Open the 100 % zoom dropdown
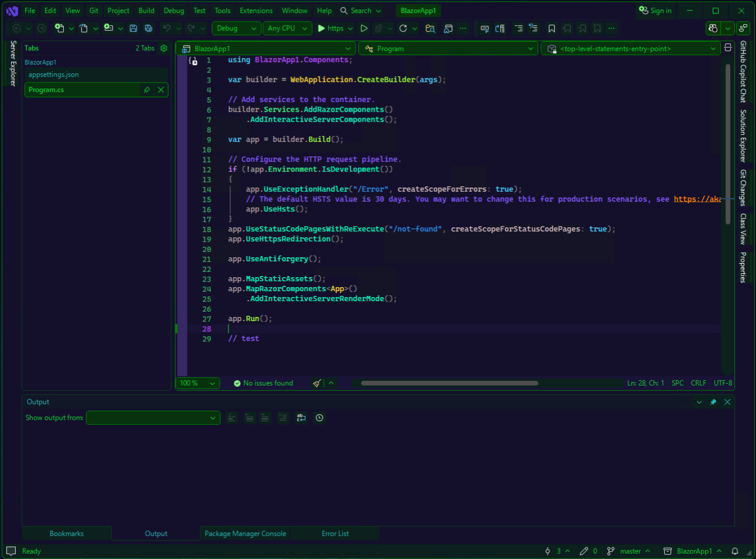Viewport: 756px width, 559px height. [x=198, y=383]
